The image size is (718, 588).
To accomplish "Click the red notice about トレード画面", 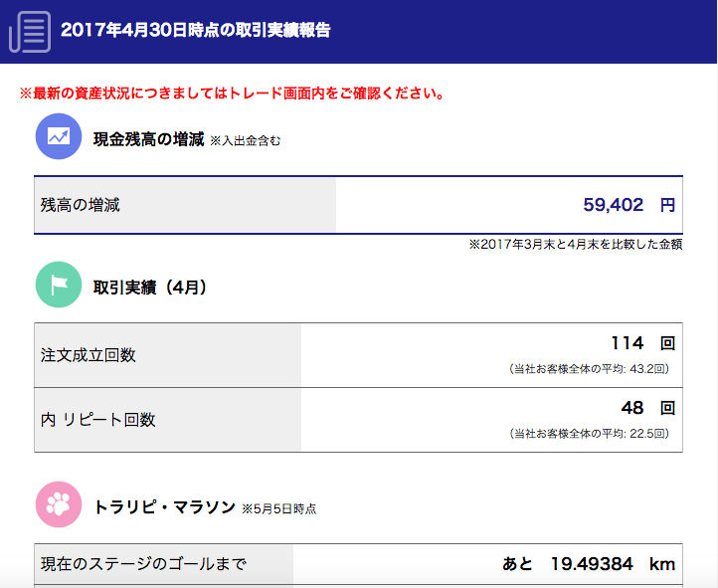I will pos(232,94).
